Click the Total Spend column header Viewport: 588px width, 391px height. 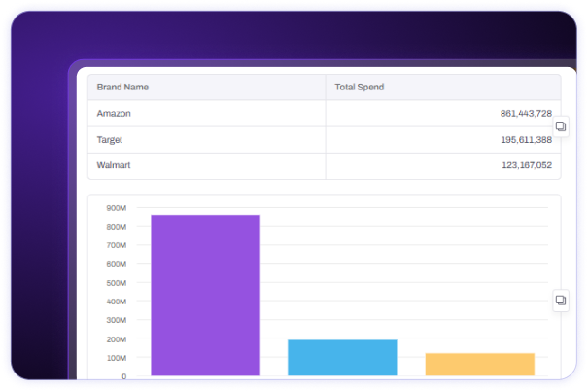[x=359, y=88]
